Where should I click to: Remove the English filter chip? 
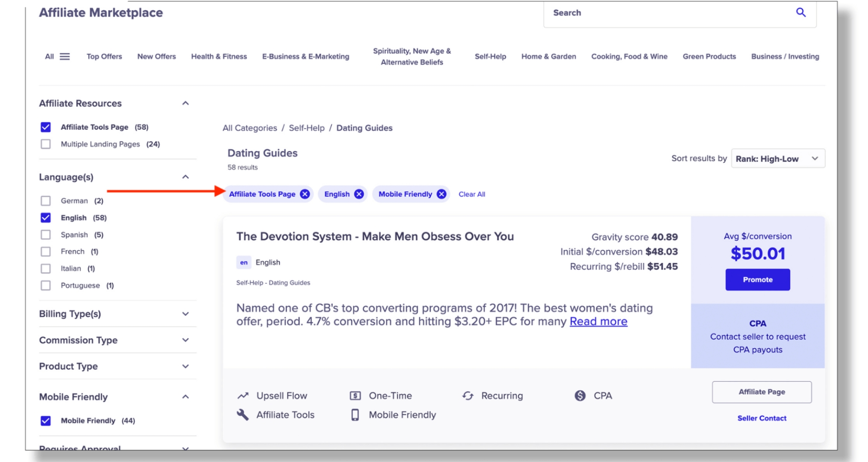(x=359, y=194)
